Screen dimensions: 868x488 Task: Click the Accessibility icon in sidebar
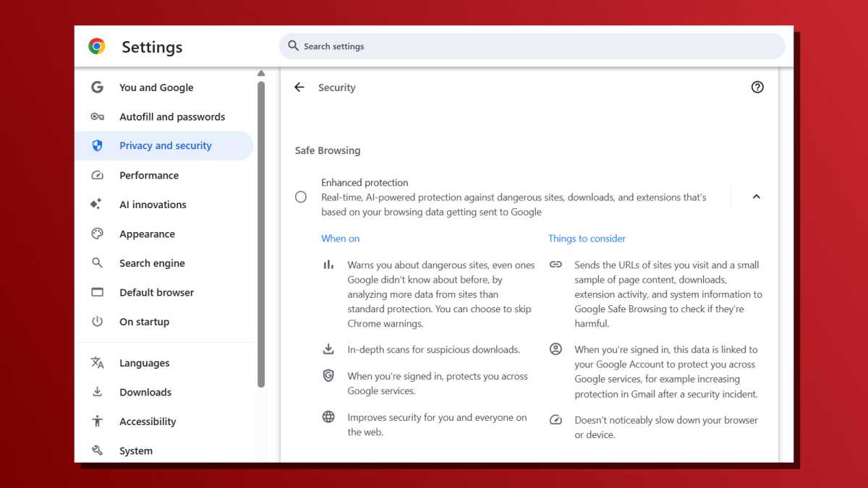(x=98, y=421)
